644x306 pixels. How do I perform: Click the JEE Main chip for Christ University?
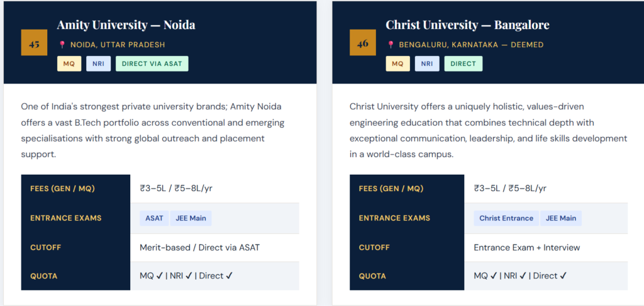(x=560, y=218)
